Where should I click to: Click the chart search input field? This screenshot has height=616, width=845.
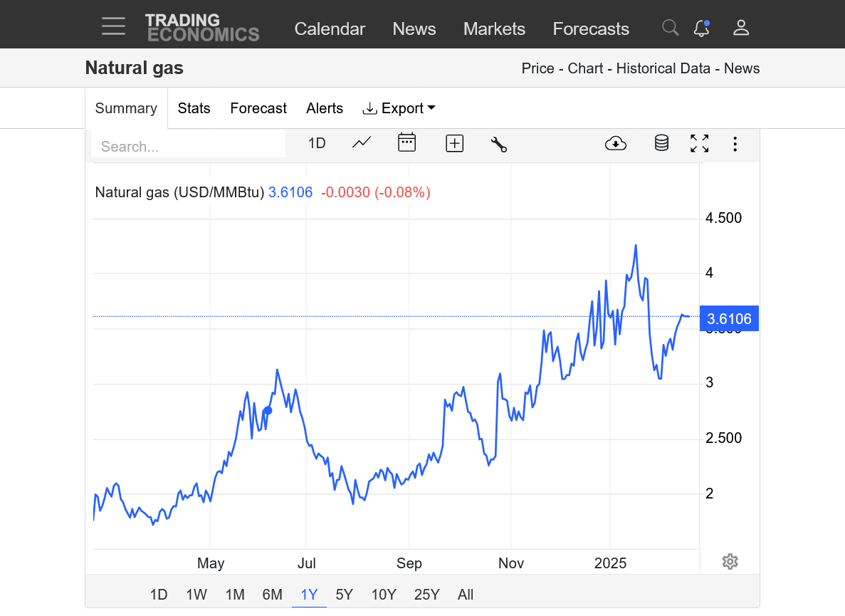tap(188, 146)
